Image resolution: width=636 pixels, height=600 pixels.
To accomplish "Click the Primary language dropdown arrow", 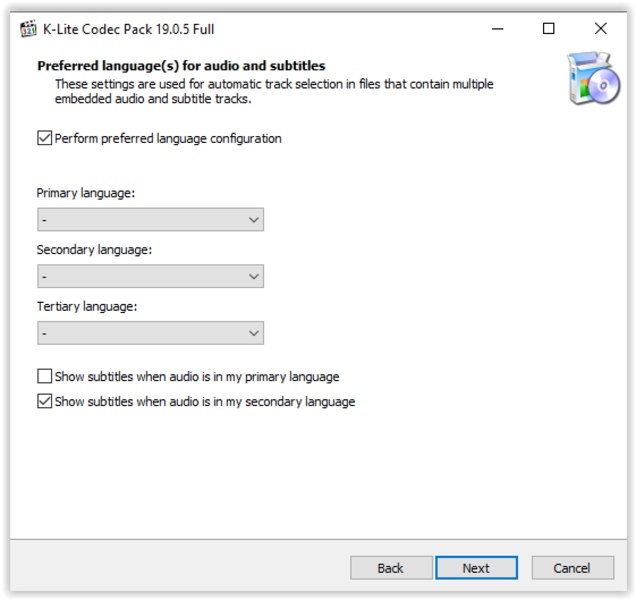I will 253,220.
